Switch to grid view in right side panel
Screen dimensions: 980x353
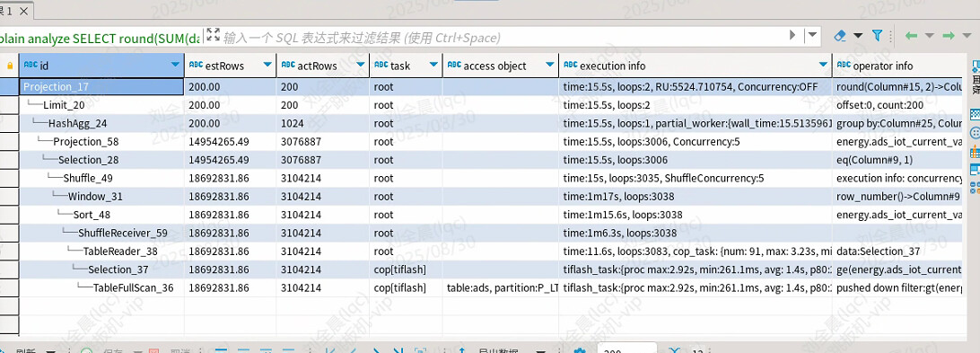click(x=975, y=115)
